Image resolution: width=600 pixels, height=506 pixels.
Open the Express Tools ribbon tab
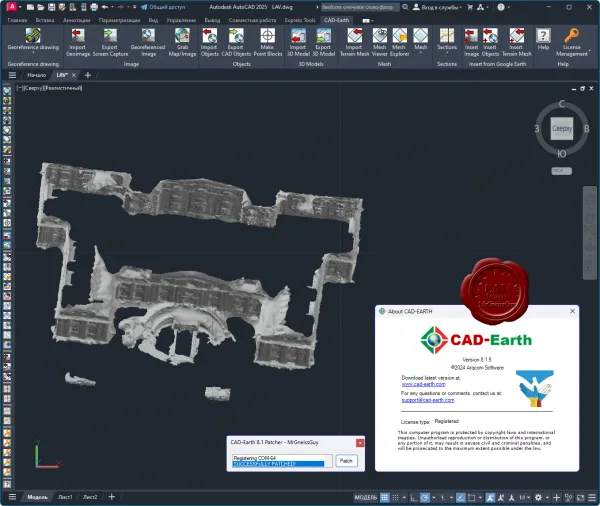[300, 20]
